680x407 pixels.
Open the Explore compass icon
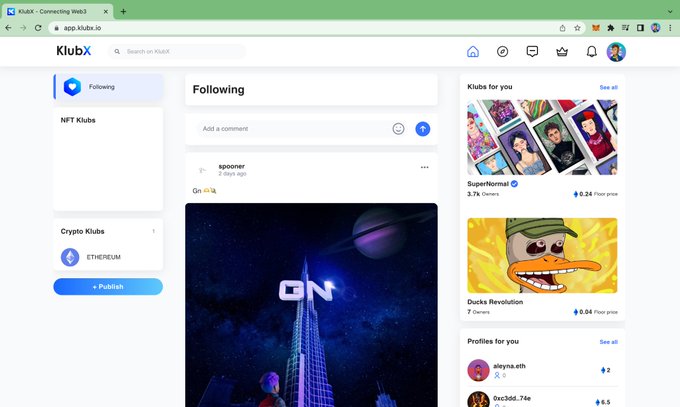point(502,52)
